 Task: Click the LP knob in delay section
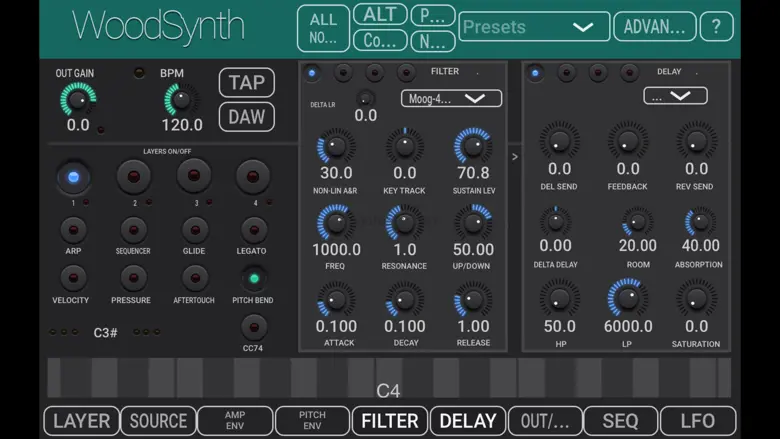coord(628,298)
